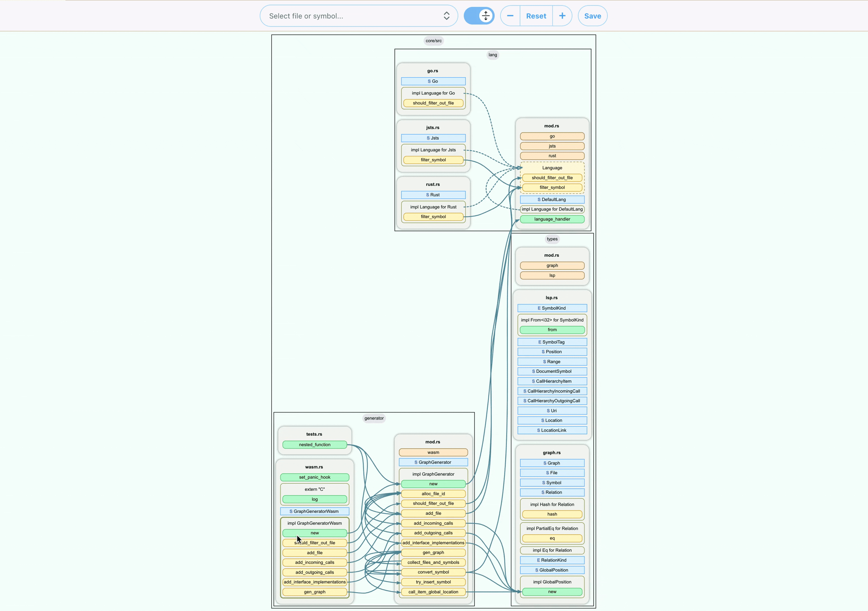Click the plus zoom-in icon
Image resolution: width=868 pixels, height=611 pixels.
pyautogui.click(x=562, y=16)
